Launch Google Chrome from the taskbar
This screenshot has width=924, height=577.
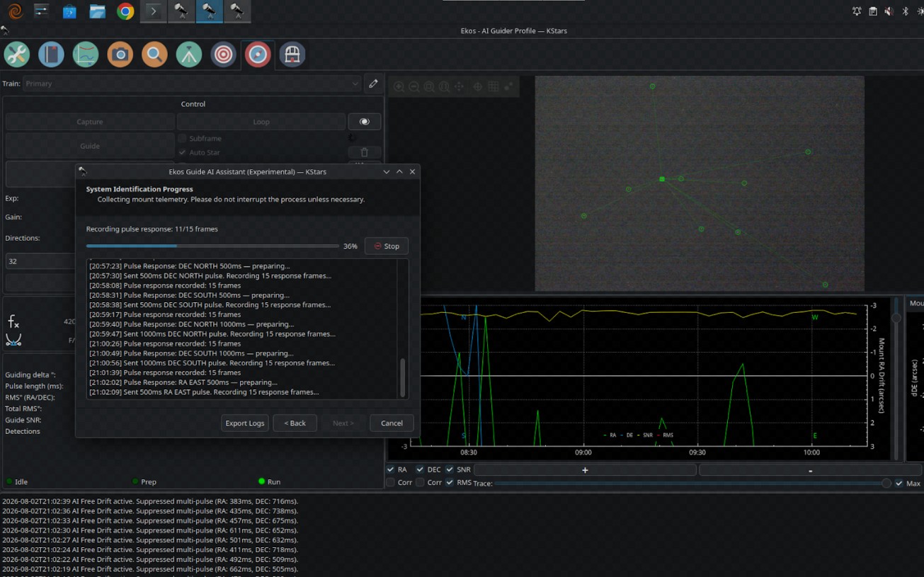pyautogui.click(x=125, y=11)
